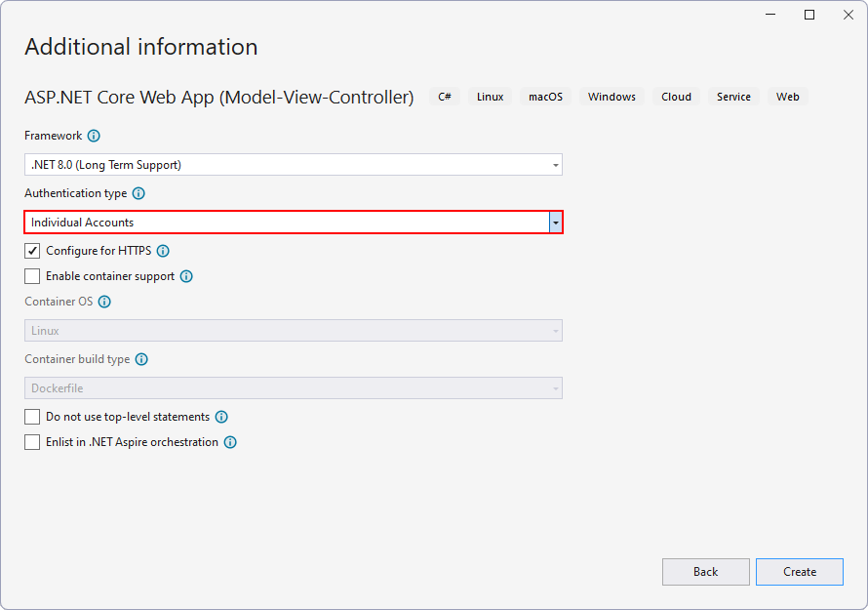Expand the Authentication type dropdown
Viewport: 868px width, 610px height.
[x=554, y=222]
